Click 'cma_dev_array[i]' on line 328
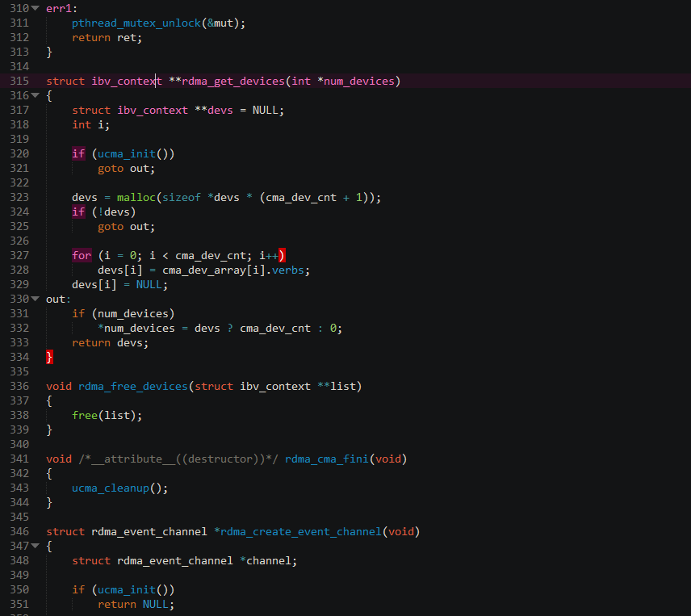 click(x=214, y=270)
